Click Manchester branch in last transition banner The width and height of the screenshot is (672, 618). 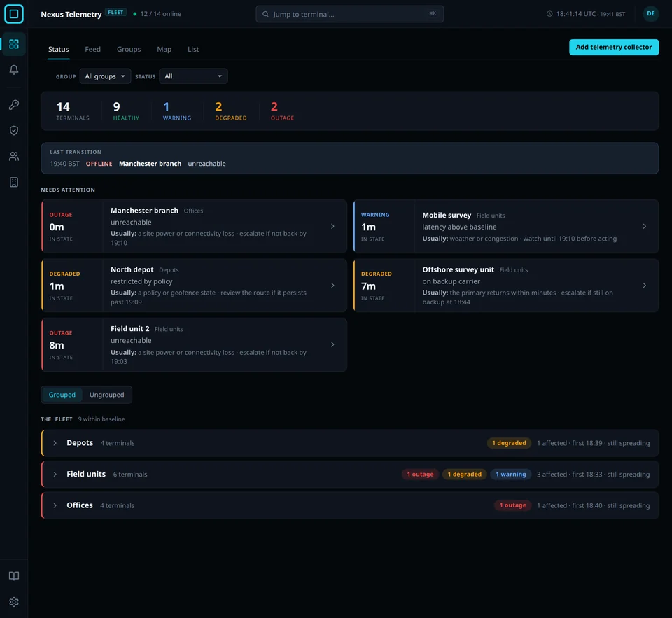point(150,164)
